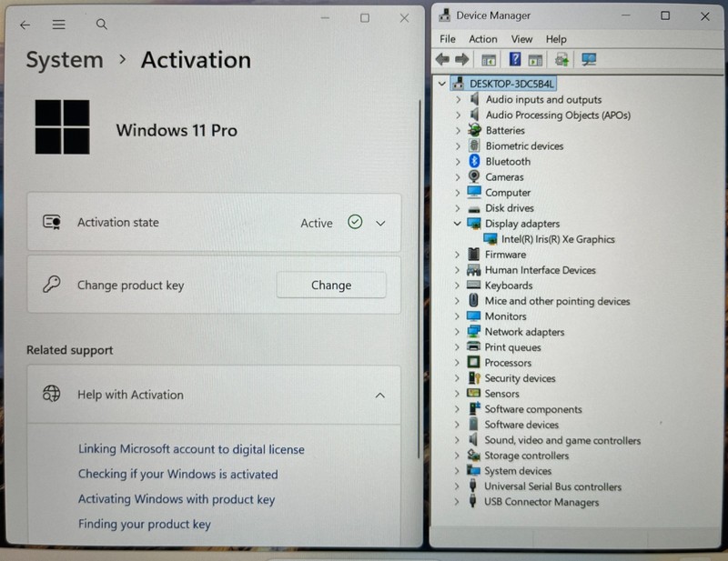Click the Firmware category icon
Viewport: 728px width, 561px height.
(473, 254)
